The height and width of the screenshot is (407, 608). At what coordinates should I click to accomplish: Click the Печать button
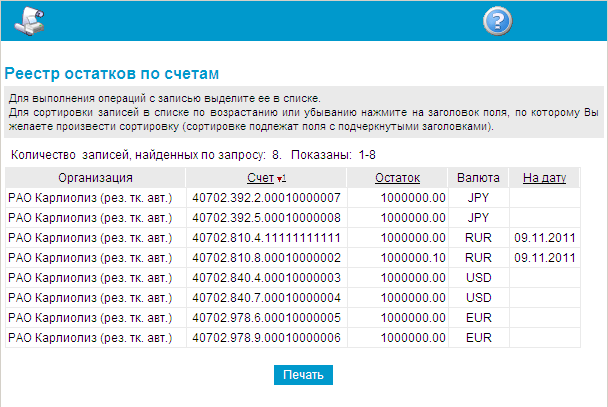pos(303,375)
